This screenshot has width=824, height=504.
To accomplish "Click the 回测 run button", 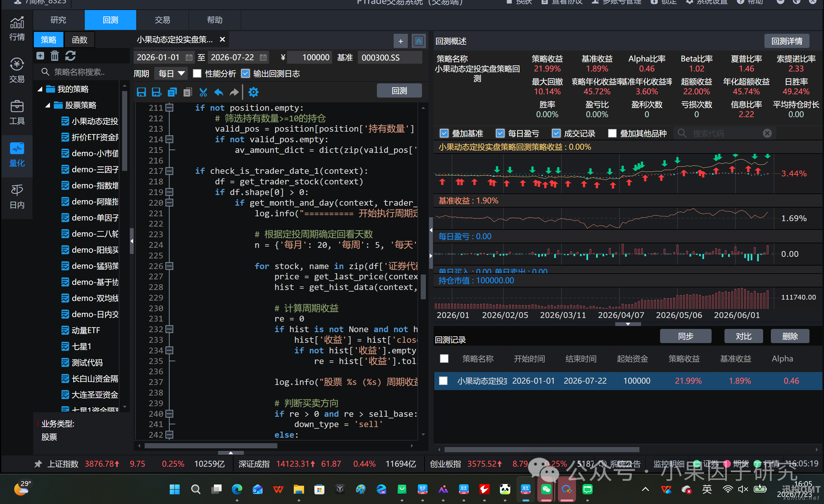I will (x=399, y=90).
